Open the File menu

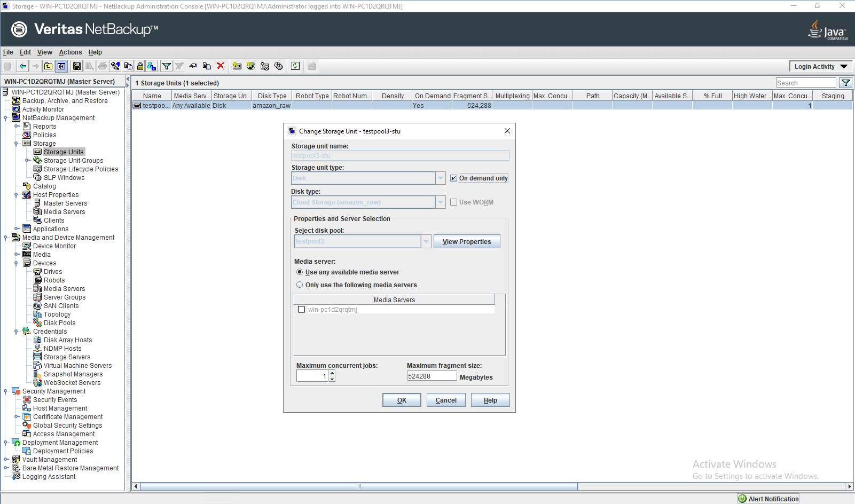click(8, 52)
